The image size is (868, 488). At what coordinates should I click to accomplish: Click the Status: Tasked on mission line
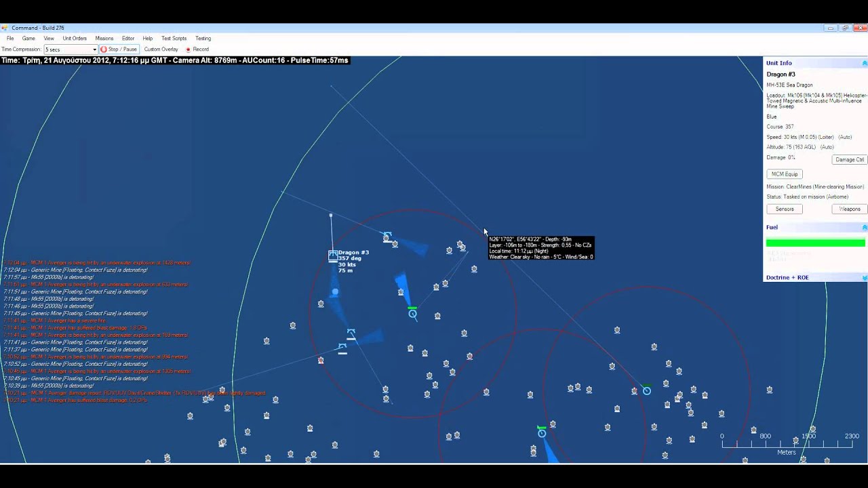coord(807,197)
